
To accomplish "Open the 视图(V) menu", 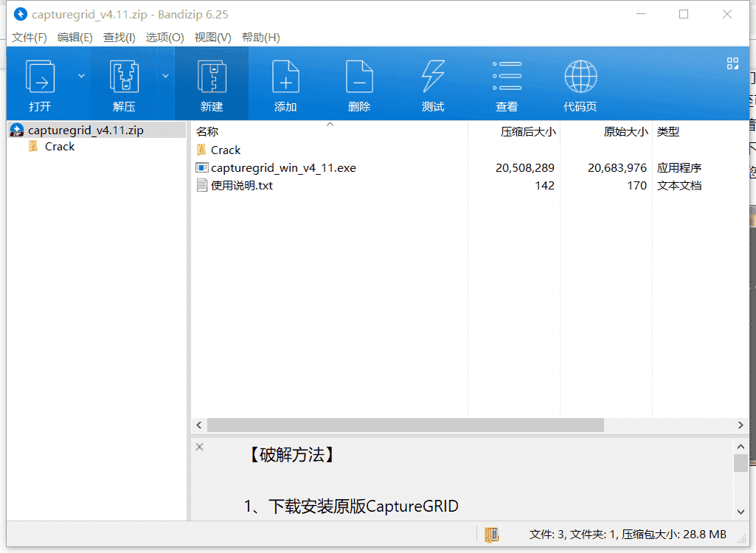I will click(x=212, y=38).
